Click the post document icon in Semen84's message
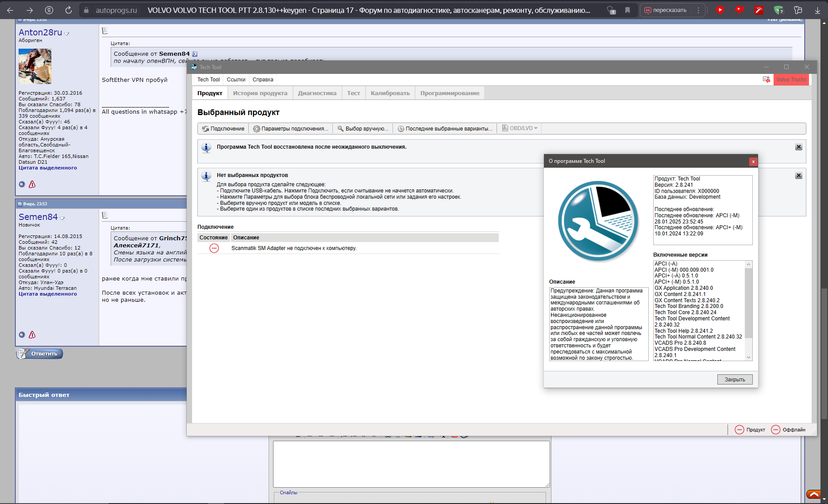828x504 pixels. [105, 215]
